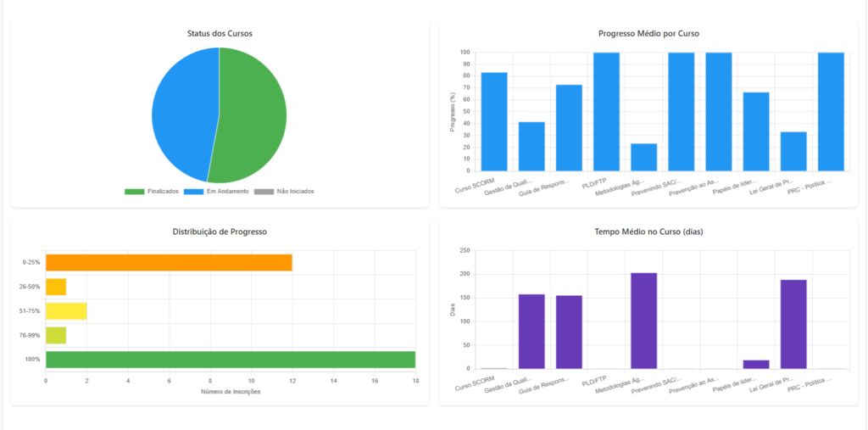Screen dimensions: 868x430
Task: Click the green 100% distribution bar
Action: click(x=231, y=360)
